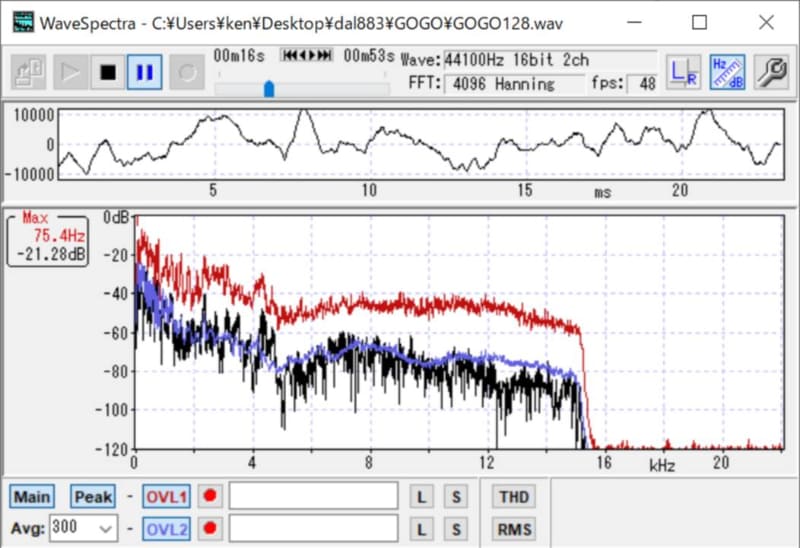Click the RMS button
This screenshot has height=548, width=800.
tap(514, 529)
